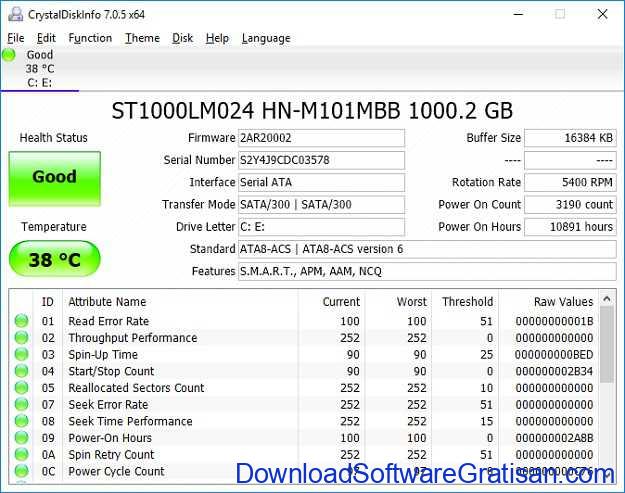This screenshot has height=493, width=625.
Task: Close the CrystalDiskInfo window
Action: click(602, 14)
